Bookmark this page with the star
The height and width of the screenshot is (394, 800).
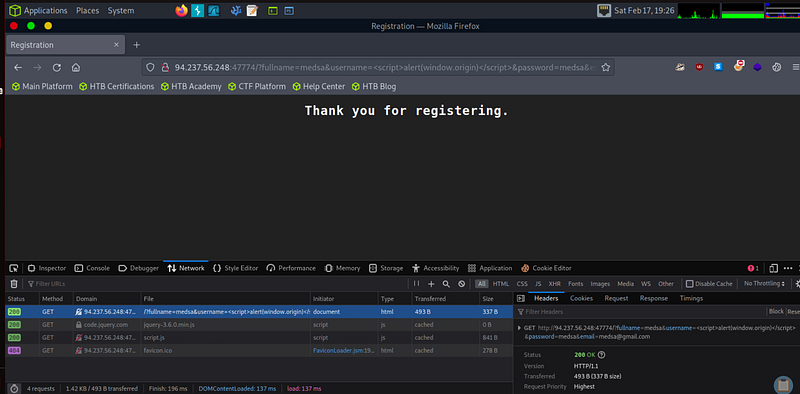606,67
